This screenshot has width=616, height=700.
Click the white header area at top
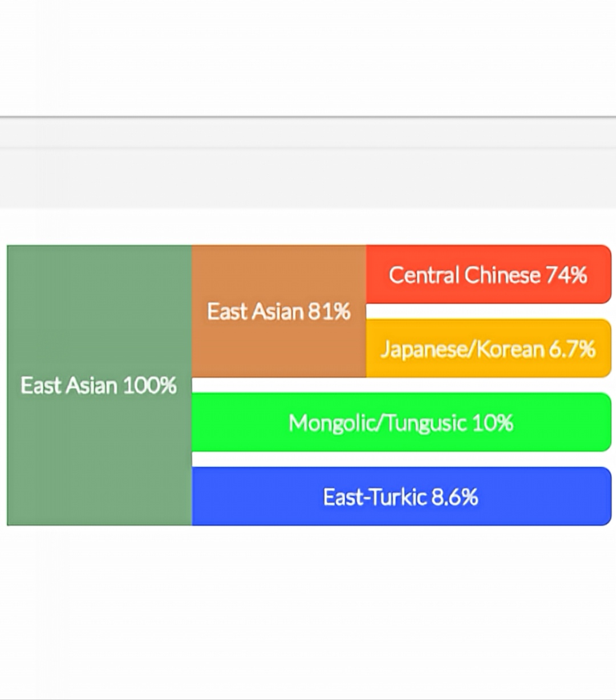tap(308, 58)
